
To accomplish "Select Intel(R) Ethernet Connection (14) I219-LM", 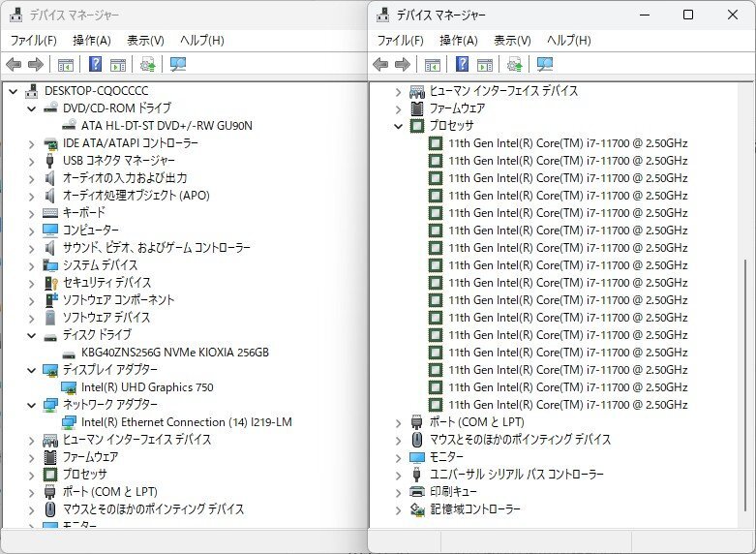I will pos(187,421).
